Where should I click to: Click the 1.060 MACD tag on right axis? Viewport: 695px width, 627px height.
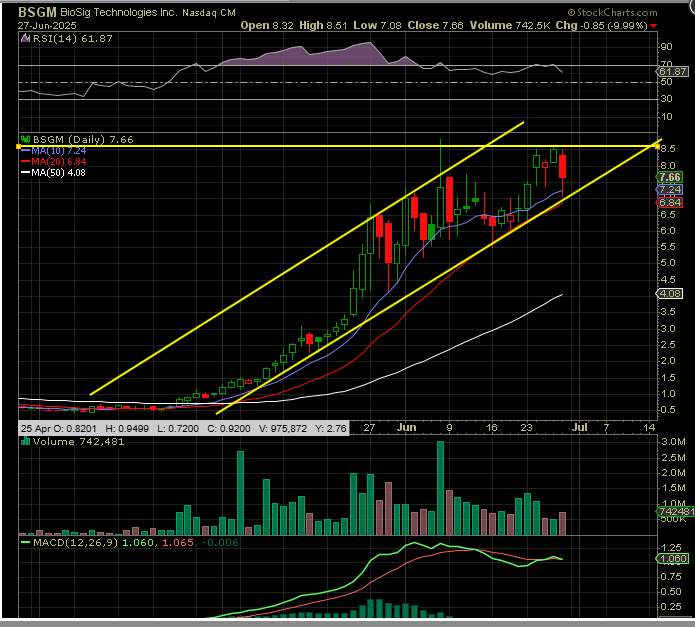(x=673, y=558)
